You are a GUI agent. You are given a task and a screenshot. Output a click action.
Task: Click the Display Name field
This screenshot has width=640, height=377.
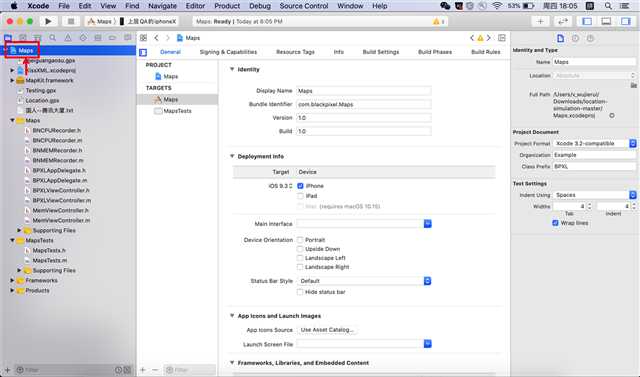(x=364, y=91)
